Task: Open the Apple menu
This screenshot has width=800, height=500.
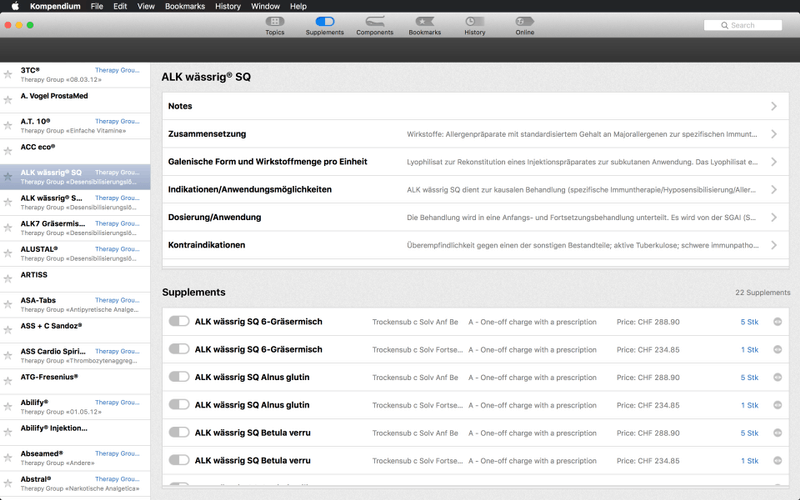Action: coord(15,6)
